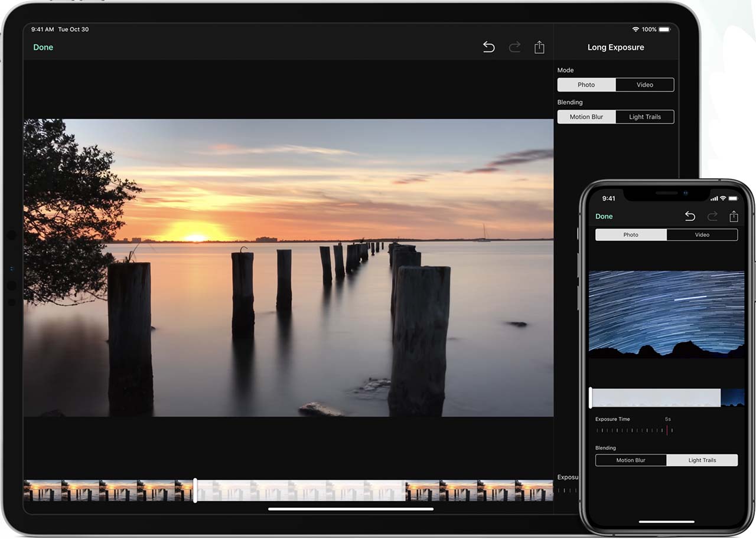This screenshot has width=756, height=539.
Task: Tap the undo arrow on iPad toolbar
Action: click(488, 47)
